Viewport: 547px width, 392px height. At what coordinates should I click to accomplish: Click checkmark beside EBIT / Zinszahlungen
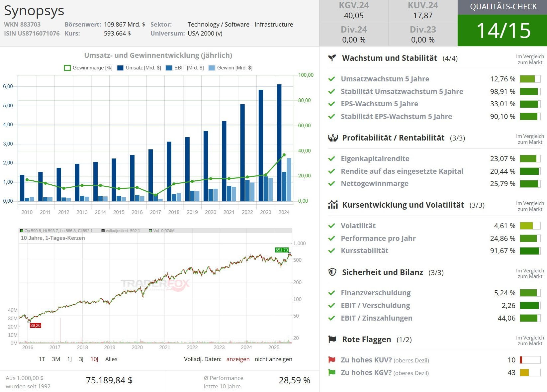(x=331, y=318)
